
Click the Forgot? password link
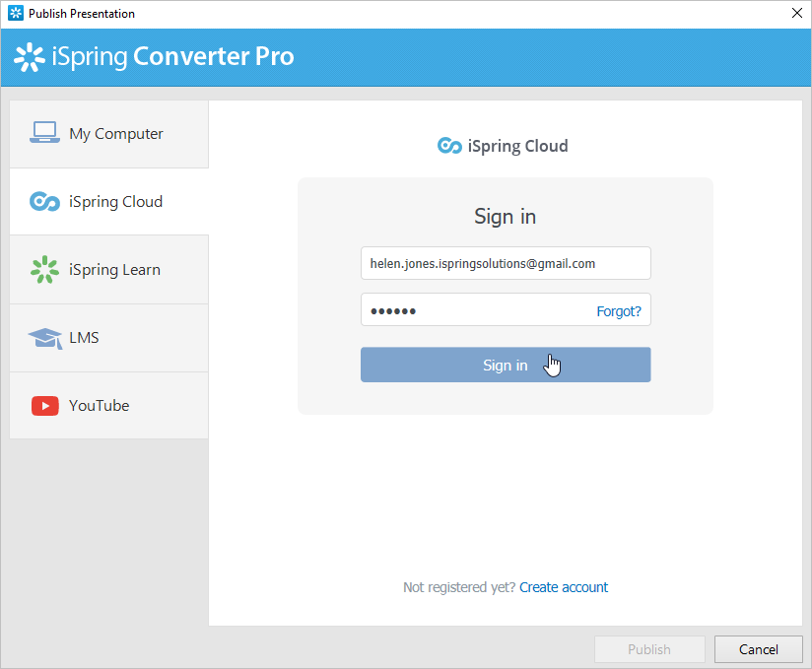point(618,311)
